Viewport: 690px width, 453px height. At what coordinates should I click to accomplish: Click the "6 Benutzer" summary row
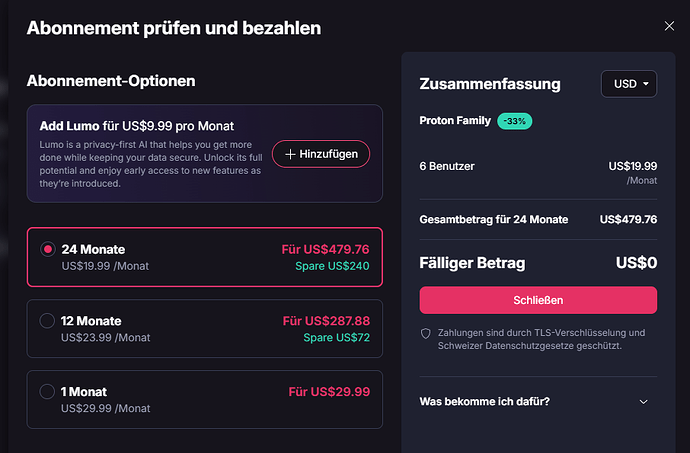click(x=447, y=166)
